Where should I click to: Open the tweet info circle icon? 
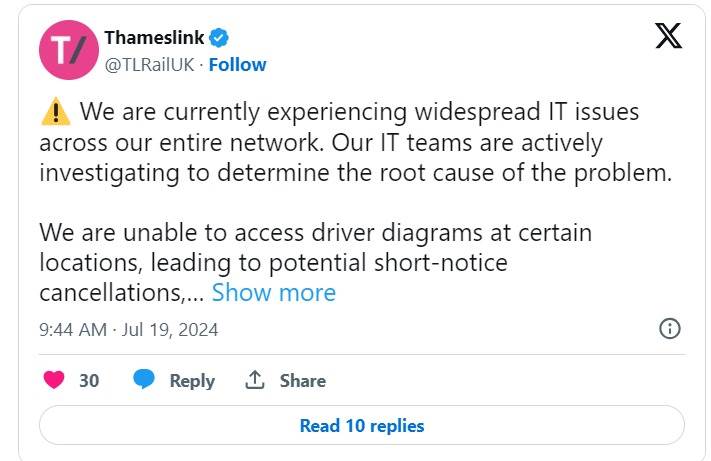coord(670,329)
